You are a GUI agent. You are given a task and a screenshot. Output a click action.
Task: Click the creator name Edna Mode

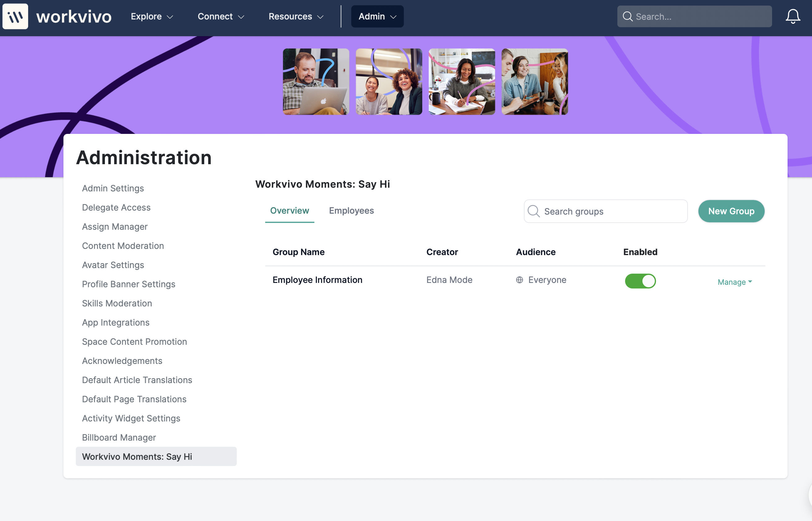point(449,280)
